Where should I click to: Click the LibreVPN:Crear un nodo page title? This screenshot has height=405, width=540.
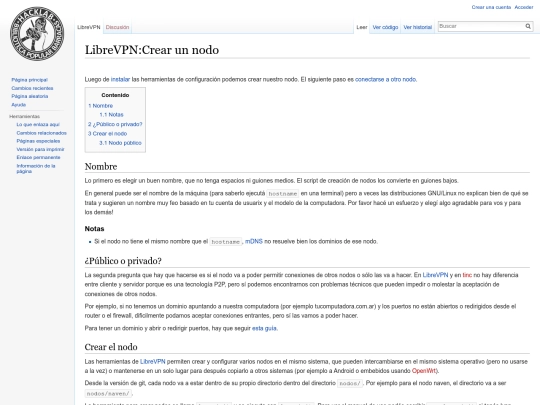point(152,50)
